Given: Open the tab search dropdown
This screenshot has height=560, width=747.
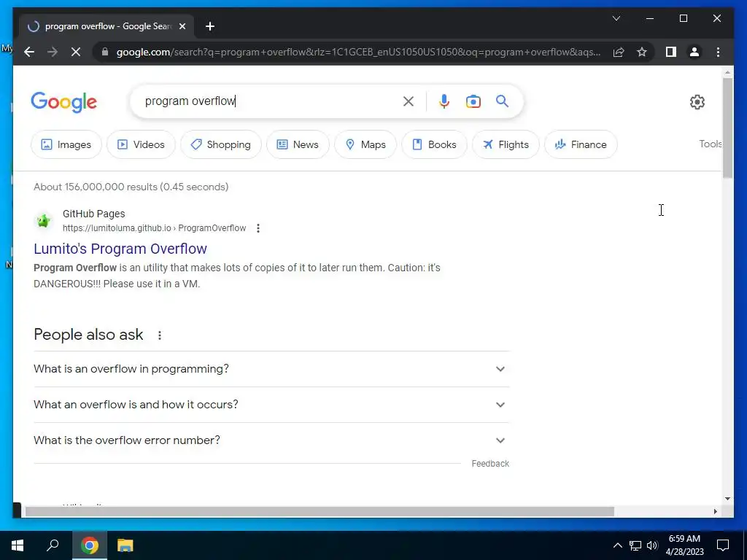Looking at the screenshot, I should click(x=616, y=18).
